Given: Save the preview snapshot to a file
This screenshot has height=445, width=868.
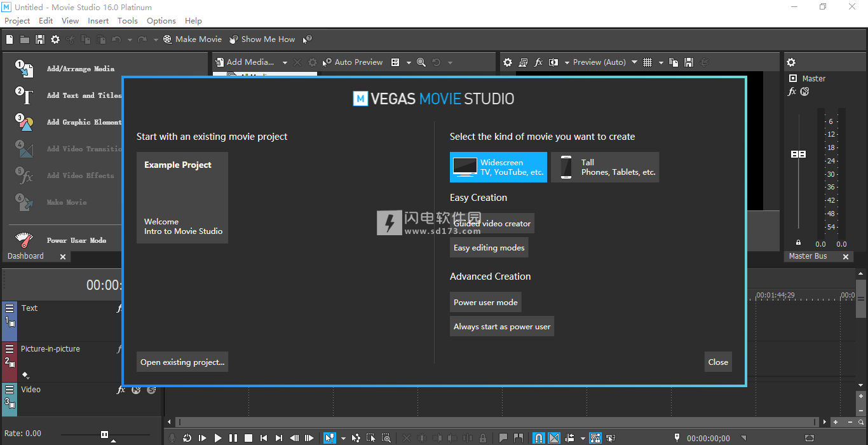Looking at the screenshot, I should coord(688,62).
